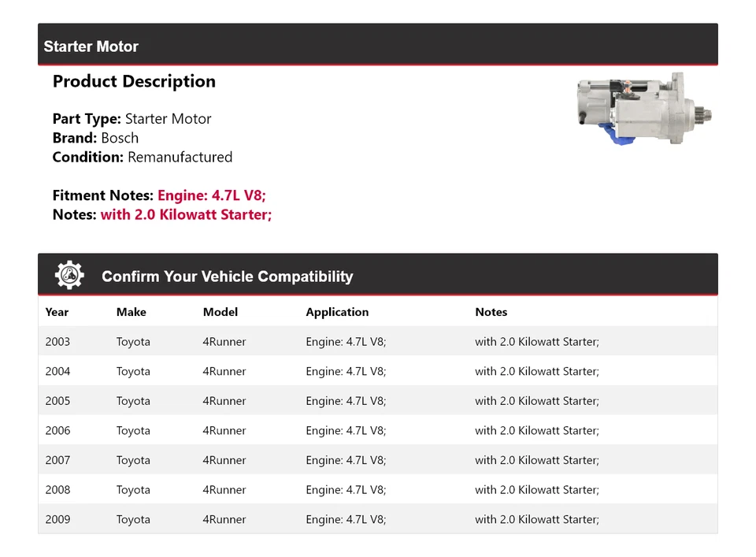Screen dimensions: 756x557
Task: Select the 2009 year row cell
Action: point(57,519)
